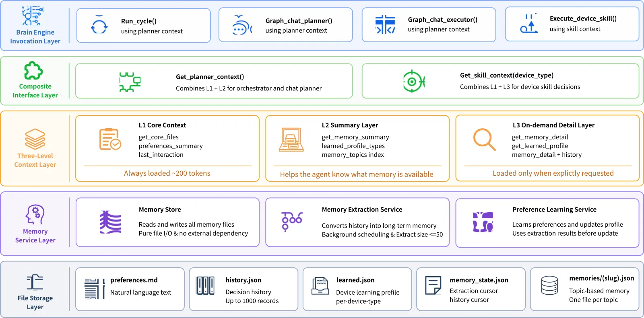Select the memories/(slug).json database icon
The height and width of the screenshot is (318, 644).
549,285
